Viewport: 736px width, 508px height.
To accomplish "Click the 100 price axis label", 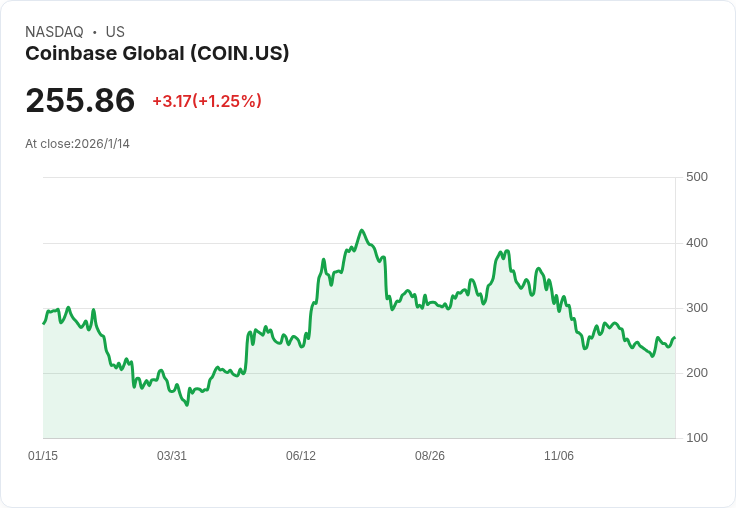I will point(696,438).
